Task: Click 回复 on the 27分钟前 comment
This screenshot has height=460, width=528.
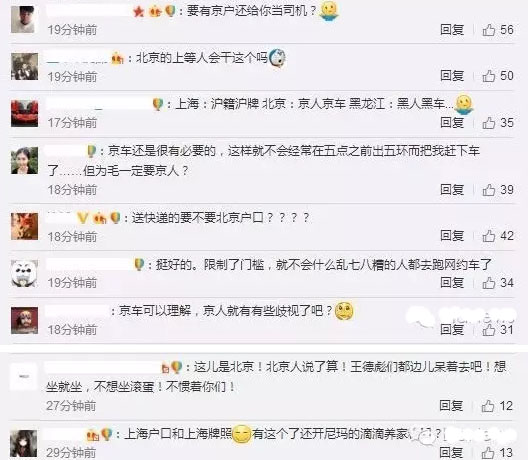Action: (x=451, y=406)
